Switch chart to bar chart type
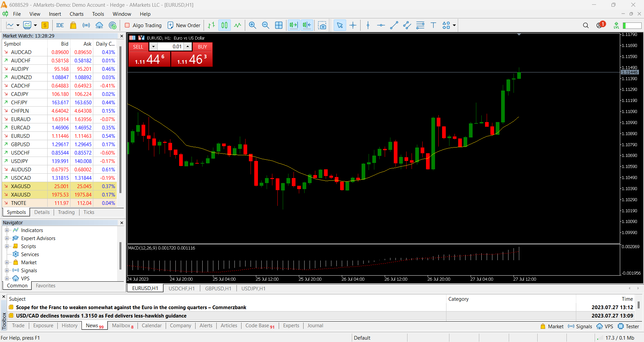 click(211, 25)
